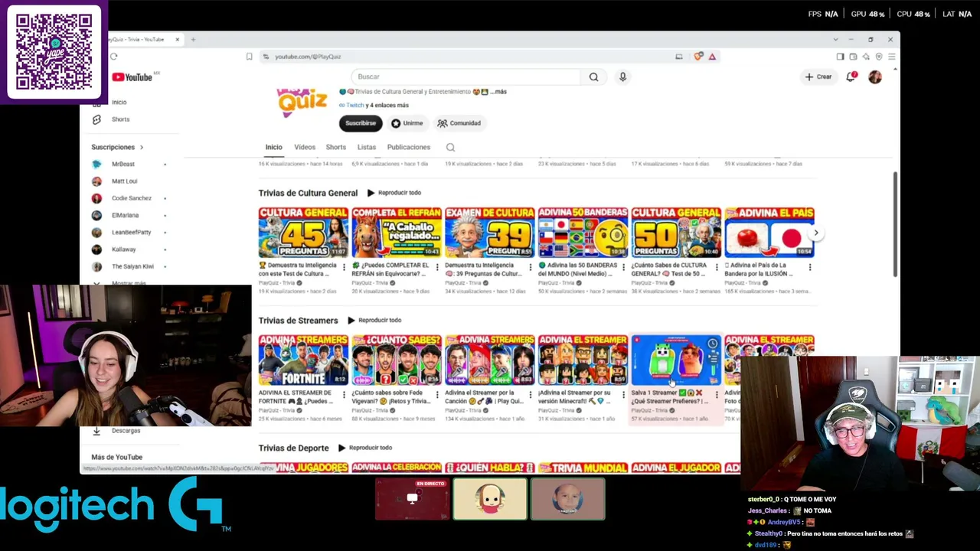Play all Trivias de Streamers
This screenshot has width=980, height=551.
click(x=374, y=321)
